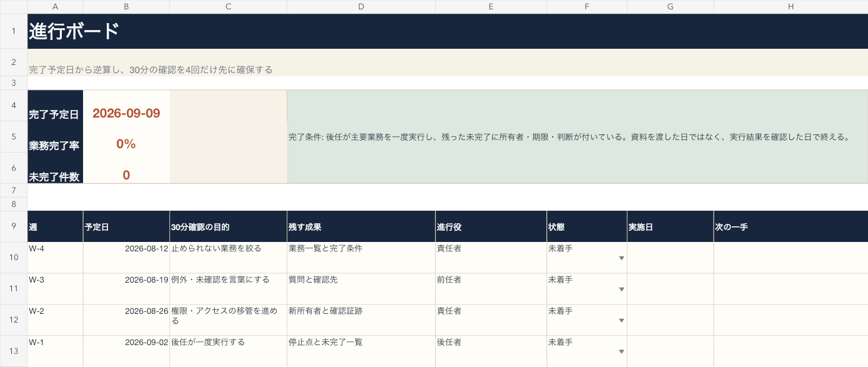Click the 予定日 table header

click(x=126, y=226)
